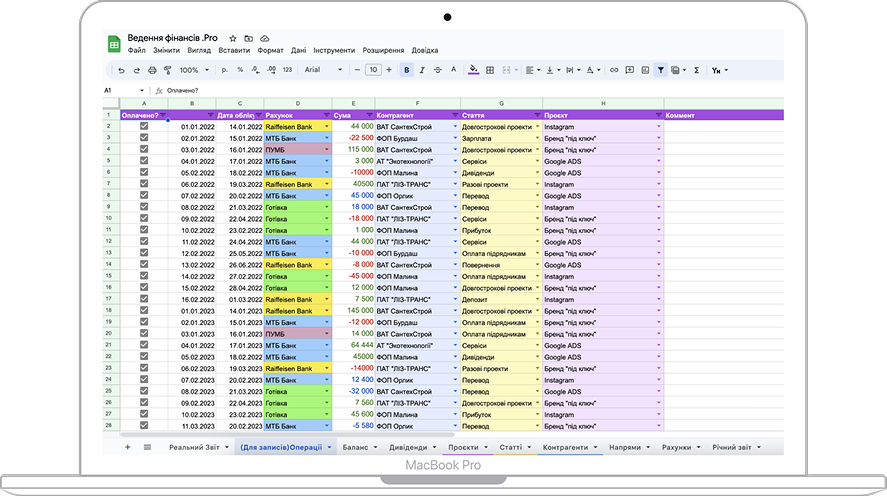Open the Довідка menu
This screenshot has height=496, width=887.
pyautogui.click(x=425, y=50)
